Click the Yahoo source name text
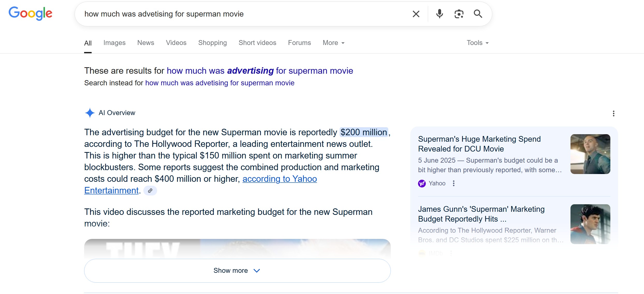Screen dimensions: 644x294 pyautogui.click(x=437, y=183)
